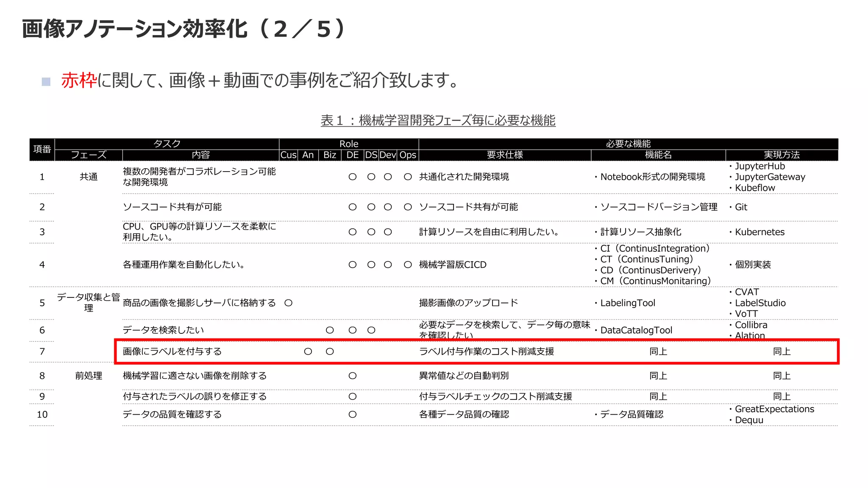
Task: Click the 商品の画像を撮影しサーバに格納する cell
Action: (199, 303)
